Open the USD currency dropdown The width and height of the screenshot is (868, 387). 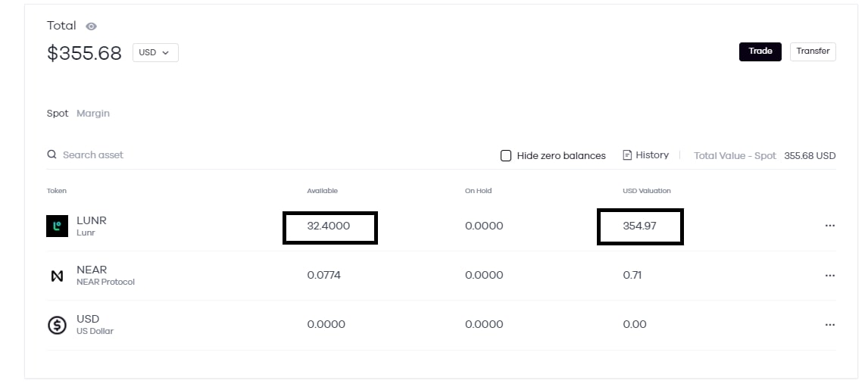155,52
